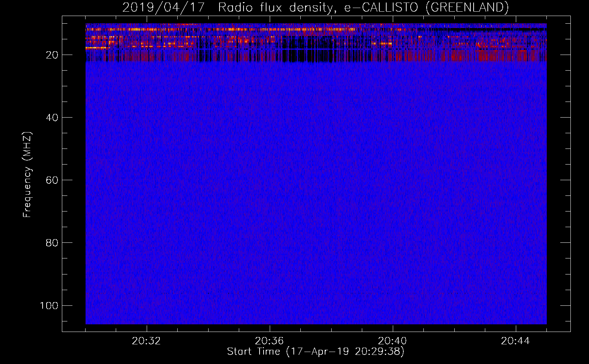589x364 pixels.
Task: Click the 20:32 time axis label
Action: point(146,341)
